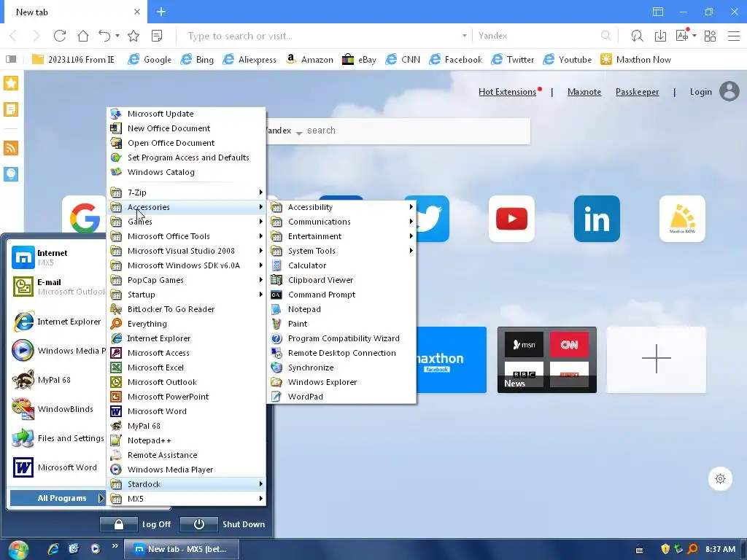
Task: Open the Aliexpress bookmark
Action: click(249, 60)
